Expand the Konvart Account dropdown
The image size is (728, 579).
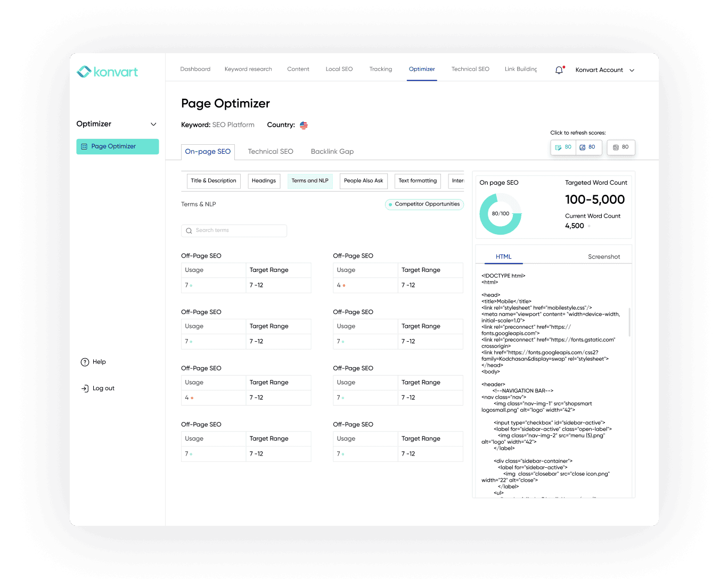(604, 70)
